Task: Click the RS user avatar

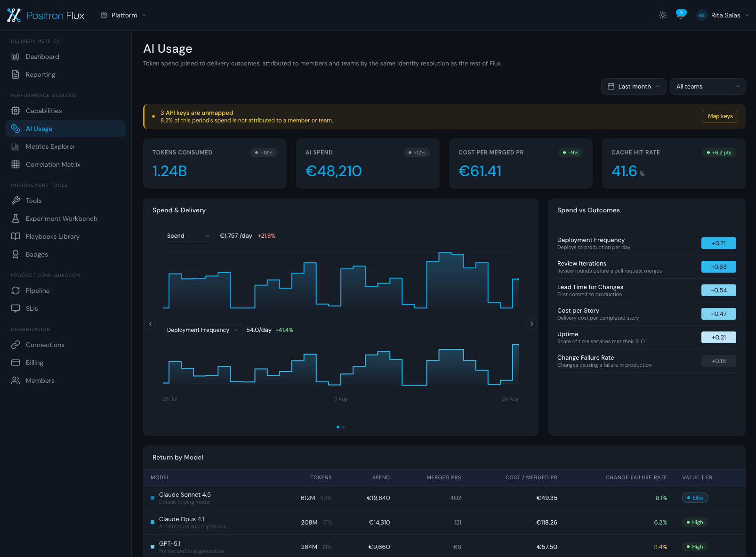Action: click(x=702, y=15)
